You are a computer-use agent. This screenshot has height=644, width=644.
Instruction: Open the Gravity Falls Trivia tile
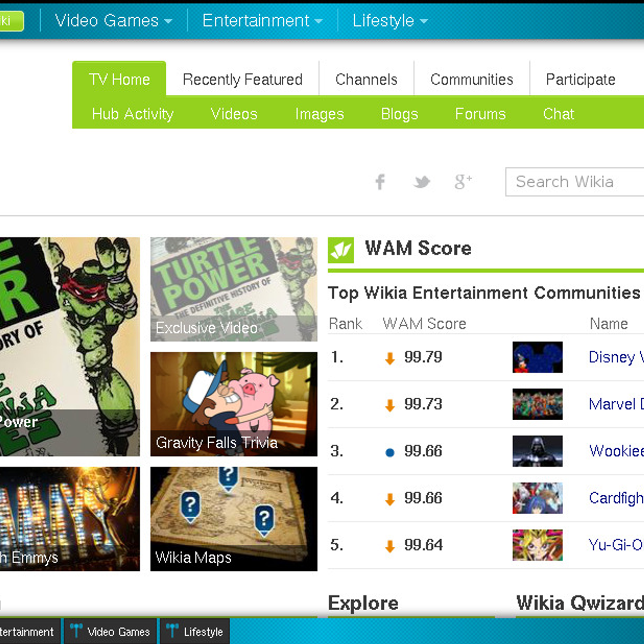233,404
